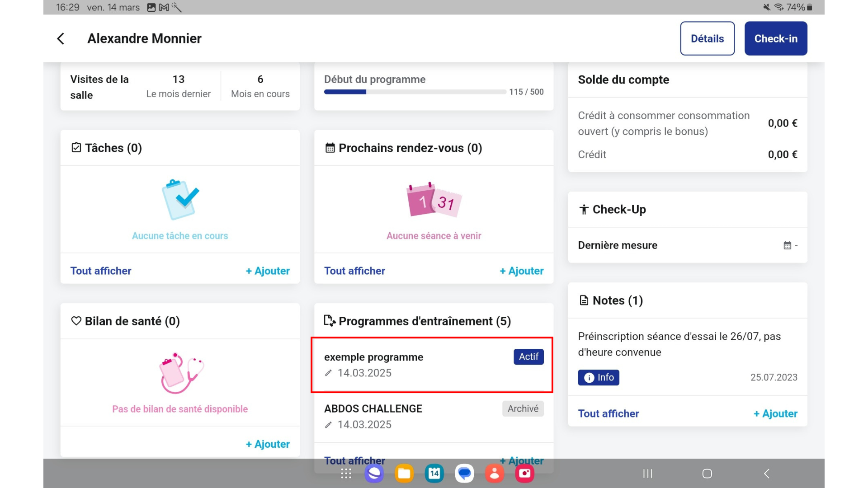Tap the Android recent apps button
This screenshot has width=868, height=488.
pos(648,474)
